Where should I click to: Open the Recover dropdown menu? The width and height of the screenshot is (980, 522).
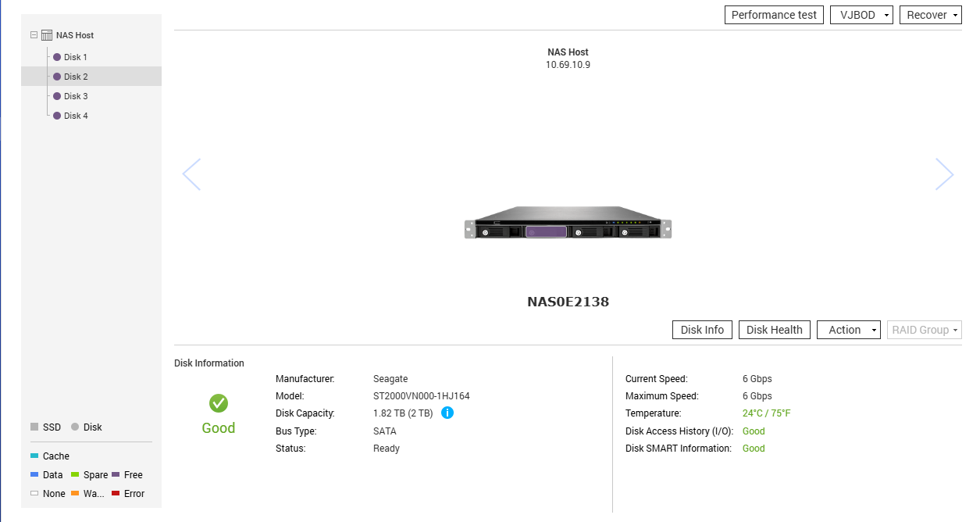[x=931, y=15]
